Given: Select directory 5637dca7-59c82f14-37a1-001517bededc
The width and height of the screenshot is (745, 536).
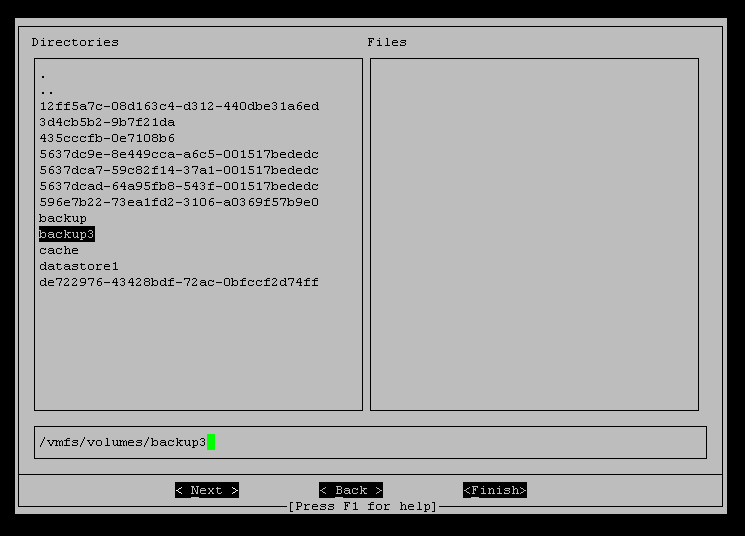Looking at the screenshot, I should tap(179, 170).
